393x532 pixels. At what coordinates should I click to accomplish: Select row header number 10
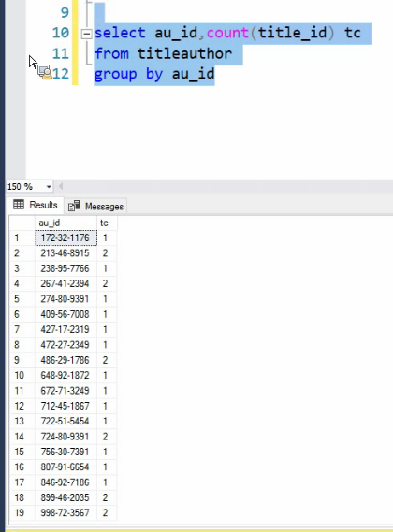click(x=22, y=375)
